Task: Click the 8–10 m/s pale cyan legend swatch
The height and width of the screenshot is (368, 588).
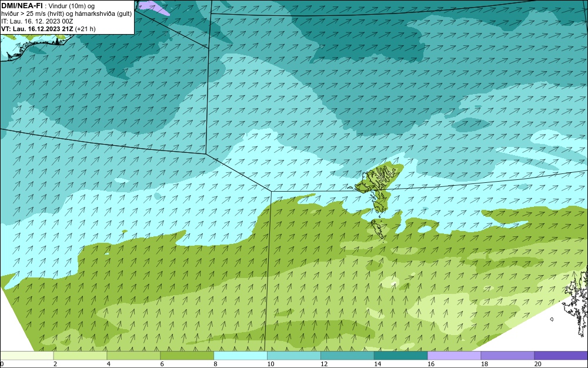Action: click(x=240, y=356)
